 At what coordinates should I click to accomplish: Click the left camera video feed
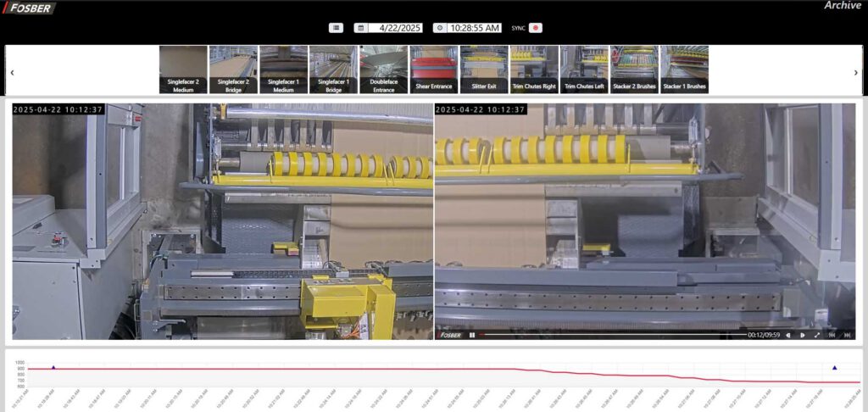(x=223, y=221)
